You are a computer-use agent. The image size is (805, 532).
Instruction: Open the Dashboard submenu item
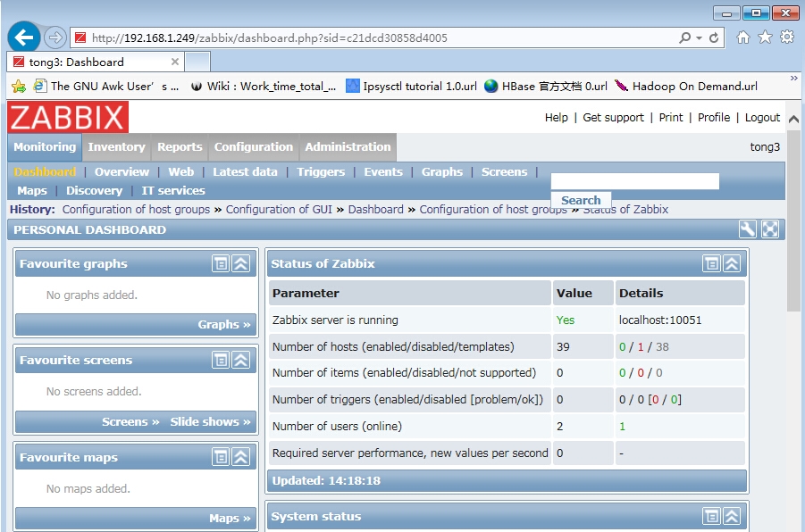[45, 172]
